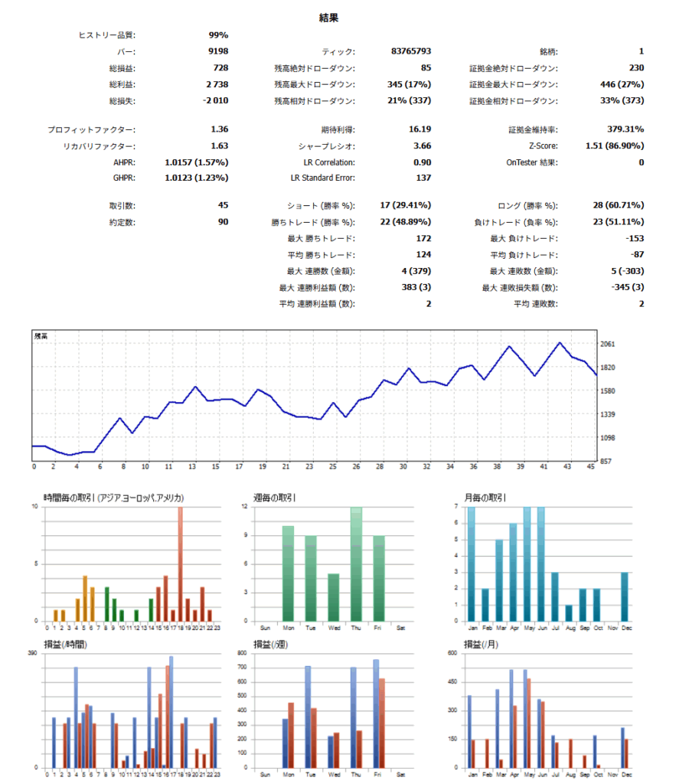
Task: Select the ヒストリー品質 value 99%
Action: tap(218, 35)
